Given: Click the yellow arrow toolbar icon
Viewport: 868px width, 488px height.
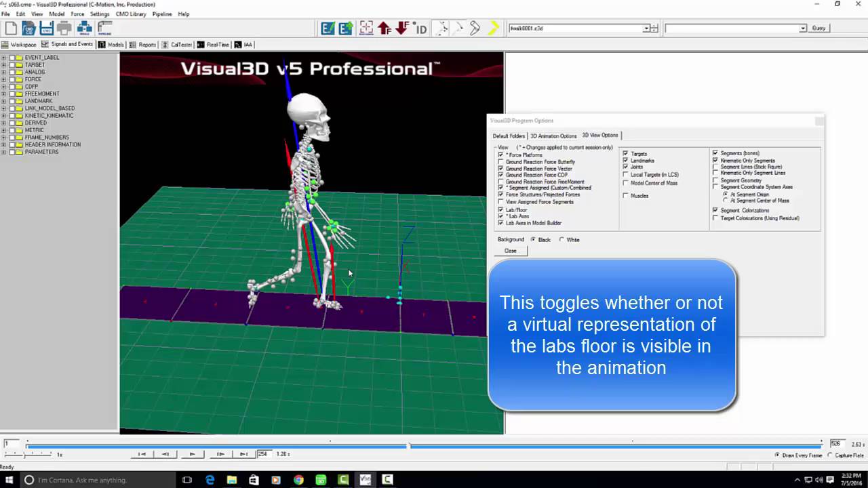Looking at the screenshot, I should pyautogui.click(x=494, y=28).
